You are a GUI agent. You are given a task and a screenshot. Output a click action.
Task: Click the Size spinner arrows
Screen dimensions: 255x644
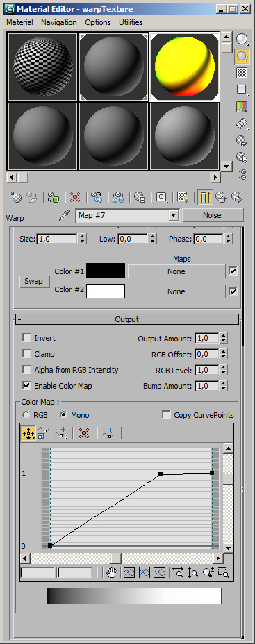click(x=82, y=239)
